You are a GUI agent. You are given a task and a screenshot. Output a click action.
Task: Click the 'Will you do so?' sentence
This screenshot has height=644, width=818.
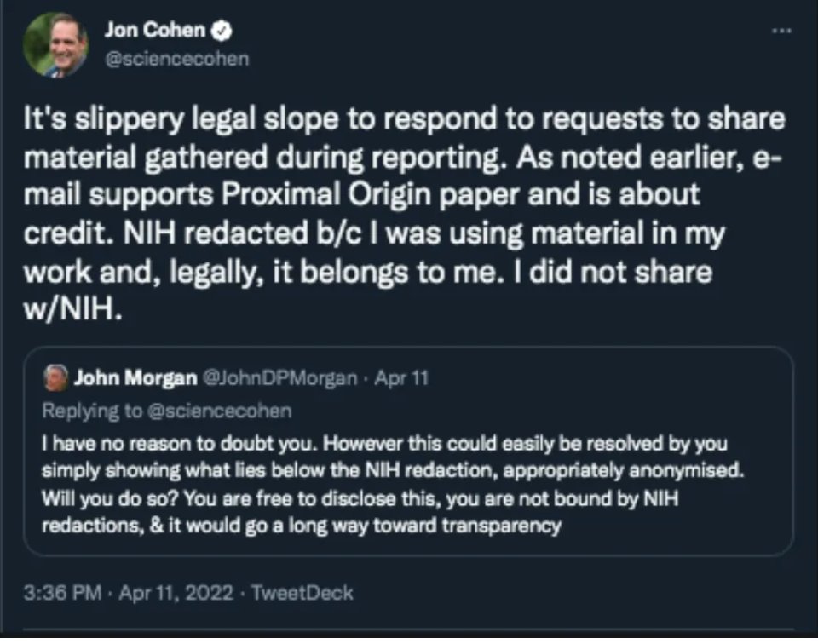point(102,498)
